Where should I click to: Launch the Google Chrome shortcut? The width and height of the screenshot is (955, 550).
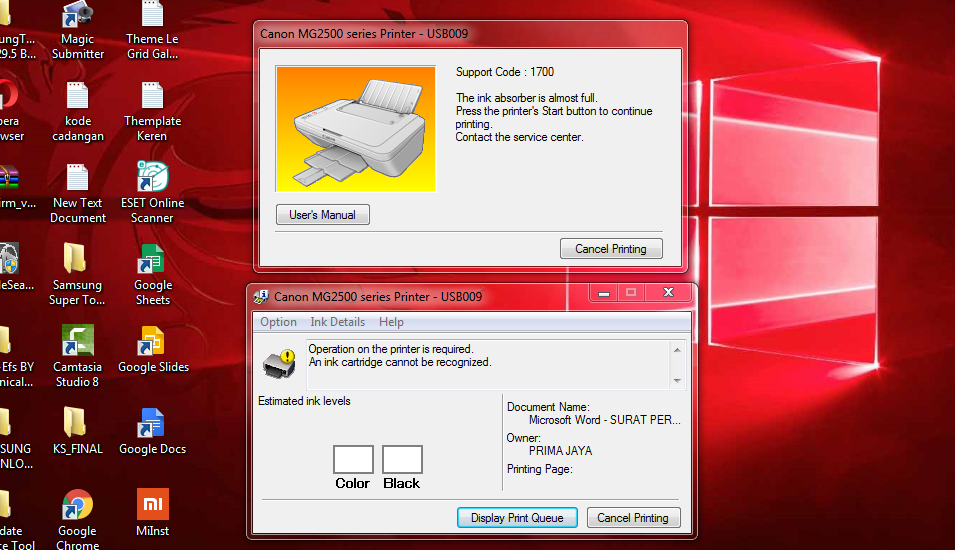[77, 520]
